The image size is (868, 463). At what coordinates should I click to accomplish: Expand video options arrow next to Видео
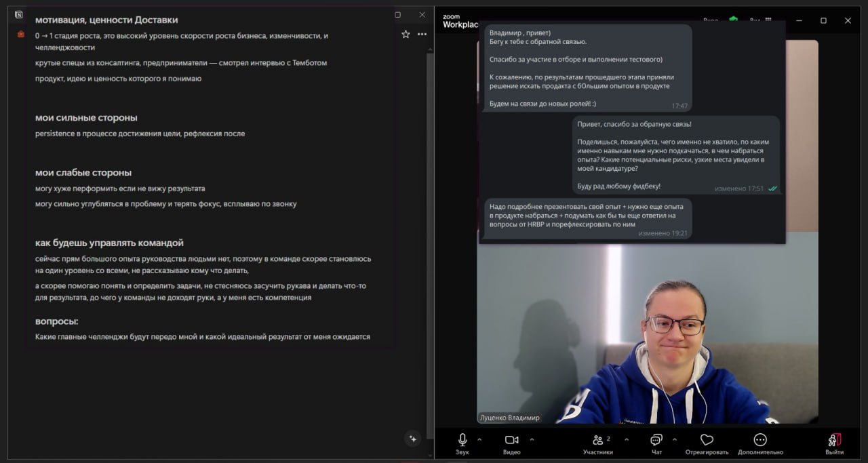click(532, 439)
